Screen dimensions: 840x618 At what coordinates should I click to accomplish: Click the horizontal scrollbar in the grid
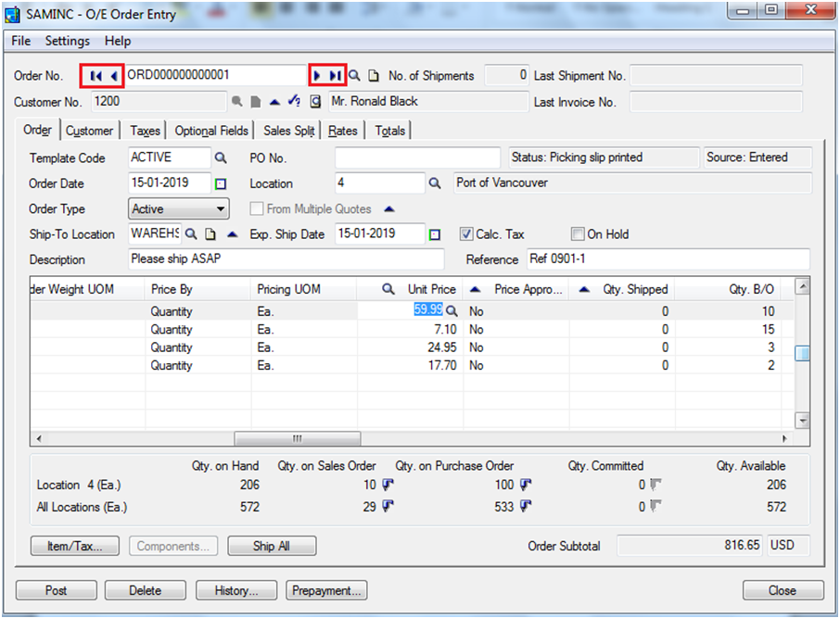[x=297, y=438]
